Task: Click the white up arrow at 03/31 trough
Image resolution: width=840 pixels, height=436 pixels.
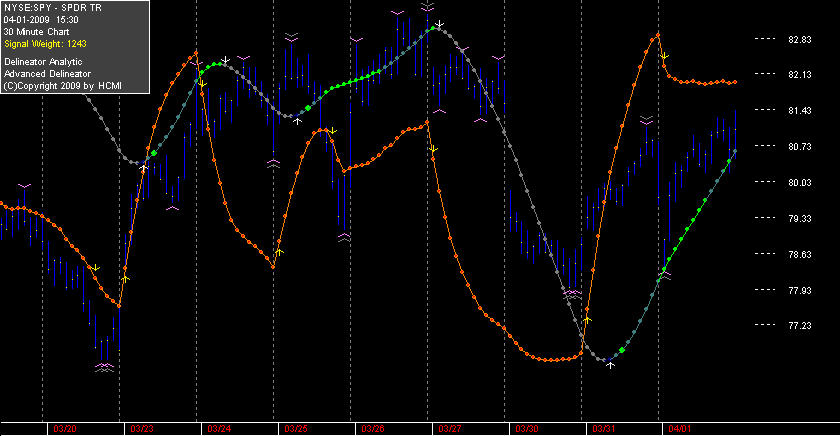Action: pyautogui.click(x=610, y=365)
